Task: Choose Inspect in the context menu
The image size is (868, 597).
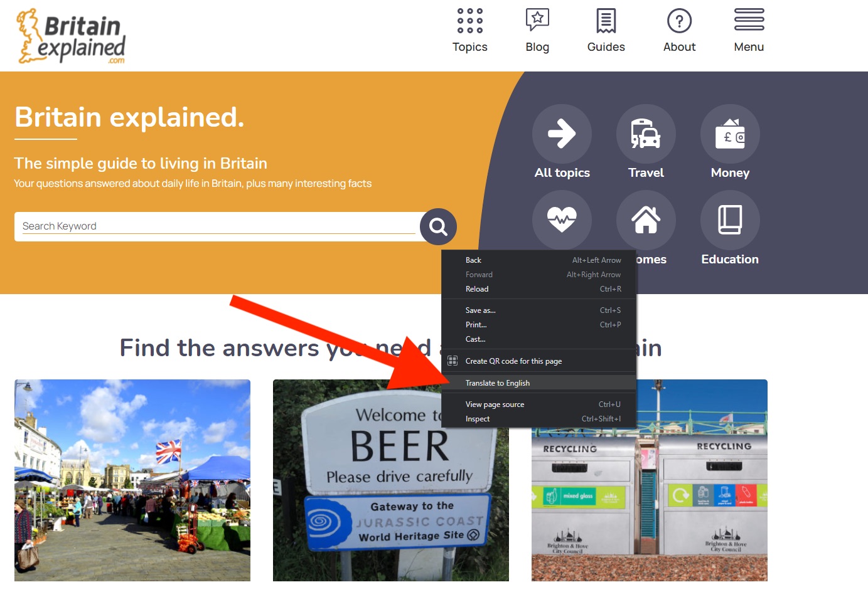Action: coord(539,419)
